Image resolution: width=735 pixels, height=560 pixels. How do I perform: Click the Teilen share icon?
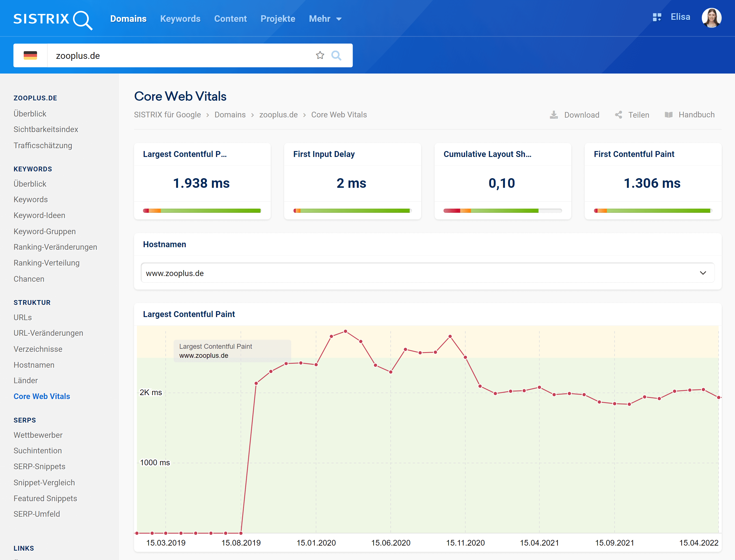click(x=619, y=115)
